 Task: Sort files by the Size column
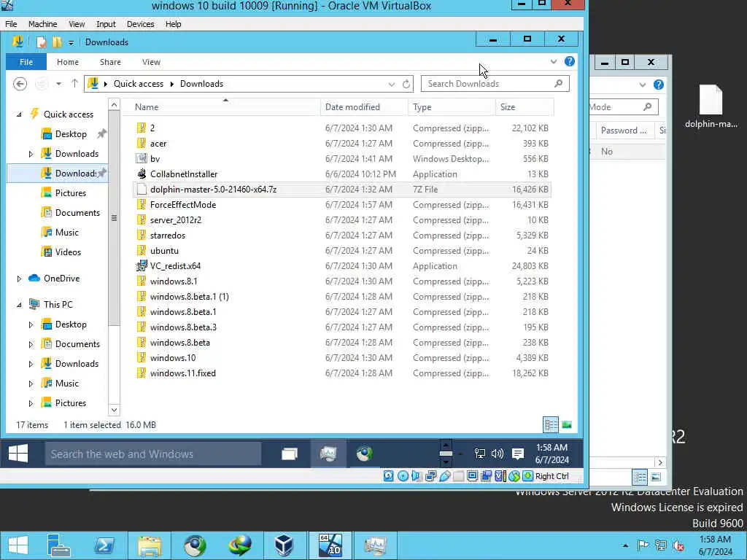pyautogui.click(x=524, y=107)
